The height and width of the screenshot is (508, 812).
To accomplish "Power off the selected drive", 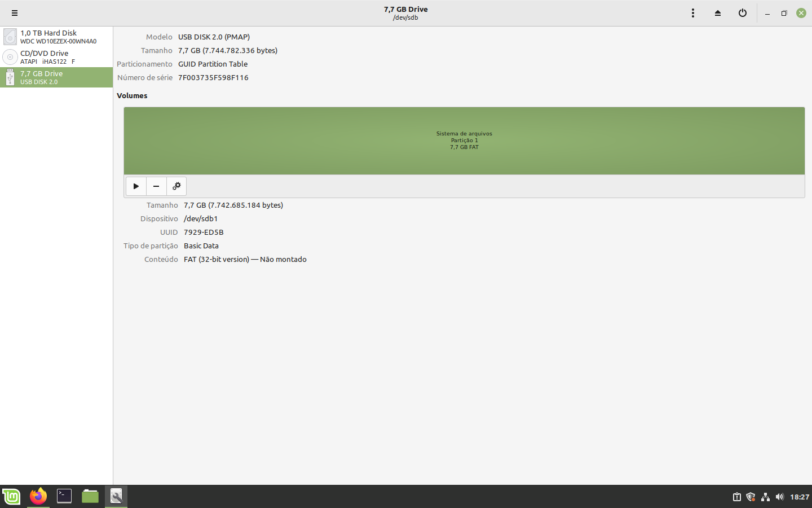I will pos(743,13).
